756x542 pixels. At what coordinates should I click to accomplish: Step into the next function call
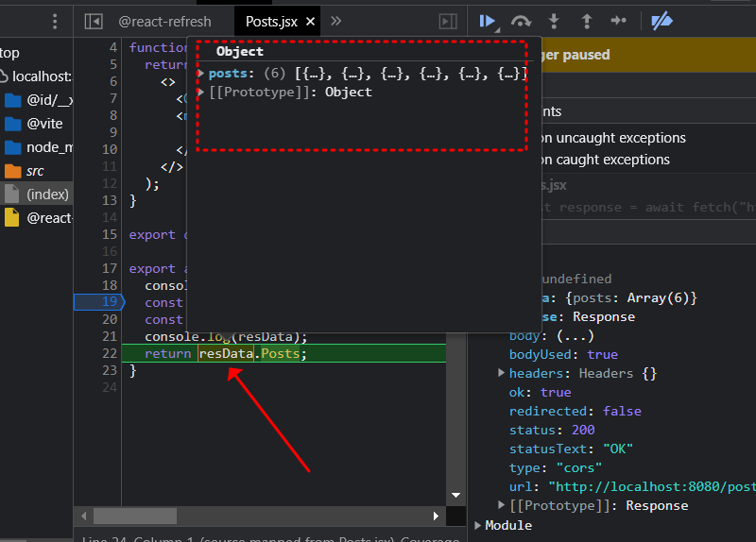[x=554, y=21]
